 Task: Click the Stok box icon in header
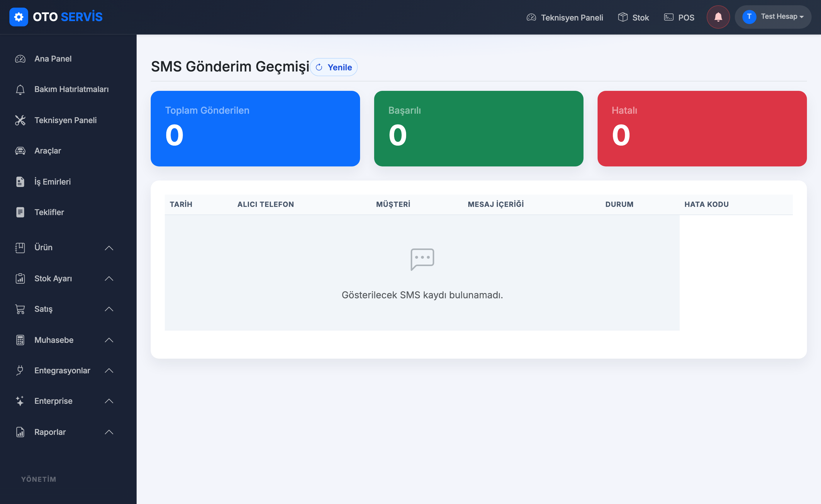tap(622, 17)
